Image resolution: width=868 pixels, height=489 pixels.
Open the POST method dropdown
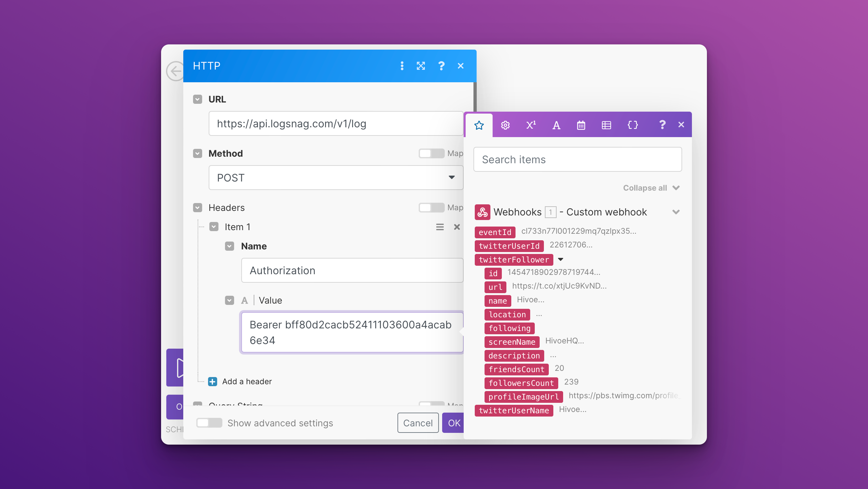pos(336,177)
